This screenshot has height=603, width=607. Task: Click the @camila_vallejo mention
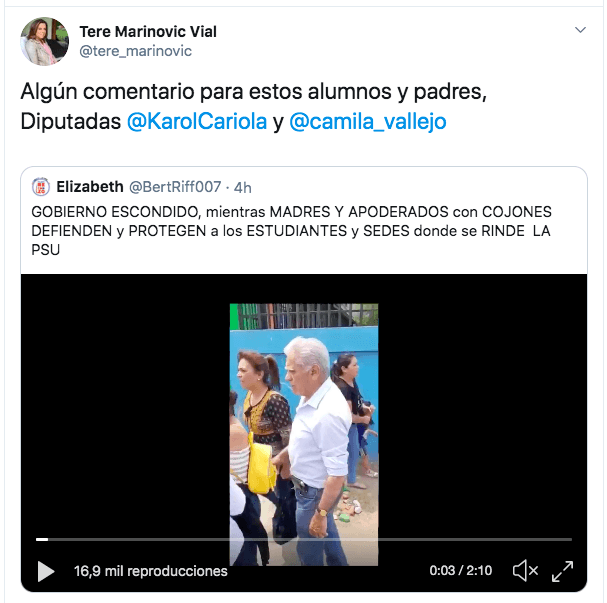pyautogui.click(x=368, y=122)
